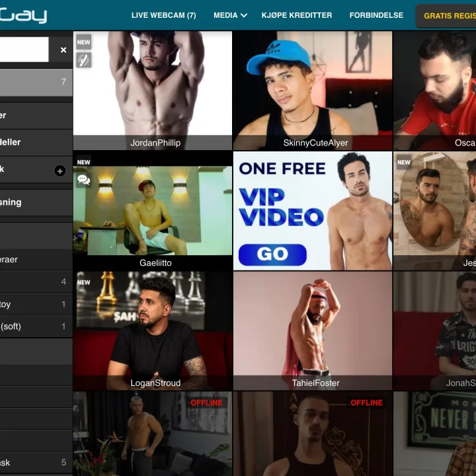Click the 'eraer' sidebar heading

pos(36,260)
